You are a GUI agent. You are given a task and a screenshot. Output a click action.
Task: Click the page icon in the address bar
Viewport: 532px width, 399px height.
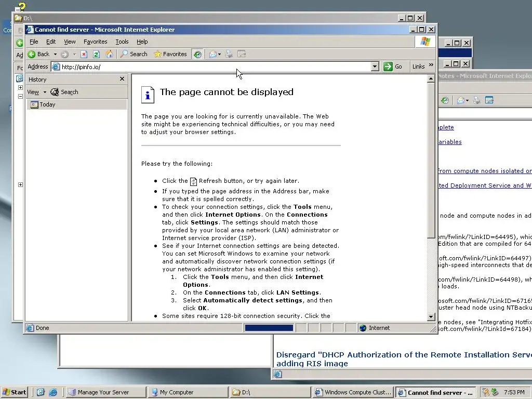[56, 67]
